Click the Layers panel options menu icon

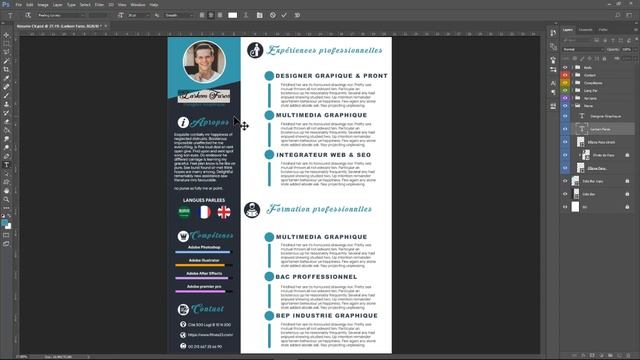(x=636, y=30)
